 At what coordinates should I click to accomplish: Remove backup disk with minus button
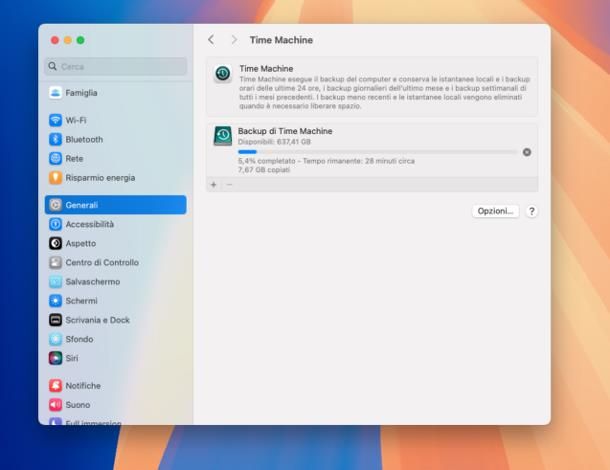(x=229, y=184)
